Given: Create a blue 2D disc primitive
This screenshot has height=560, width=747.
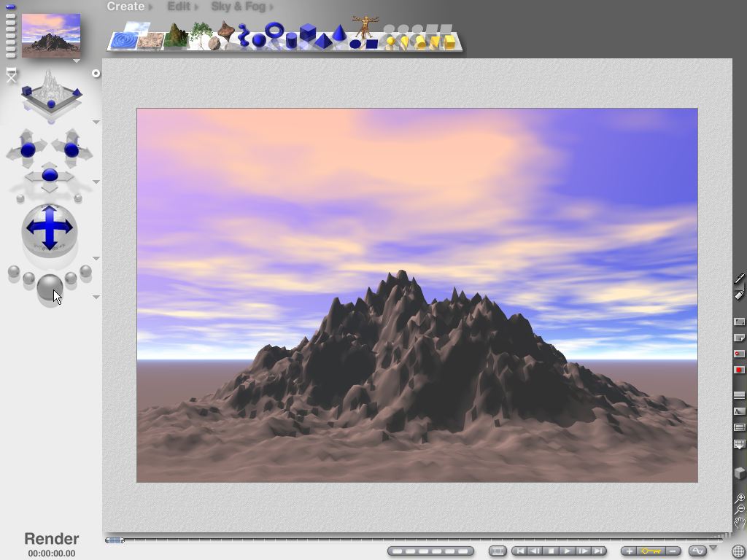Looking at the screenshot, I should pos(355,44).
